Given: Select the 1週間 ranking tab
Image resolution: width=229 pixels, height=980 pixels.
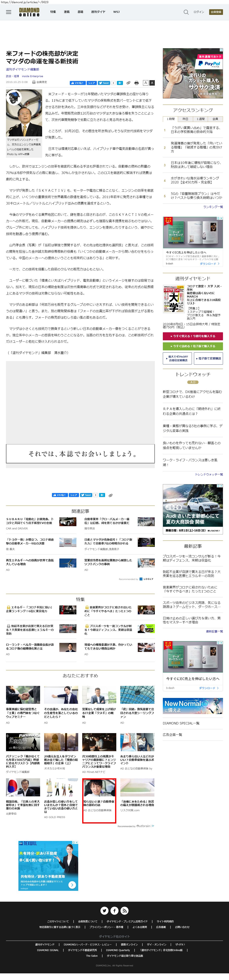Looking at the screenshot, I should 201,119.
